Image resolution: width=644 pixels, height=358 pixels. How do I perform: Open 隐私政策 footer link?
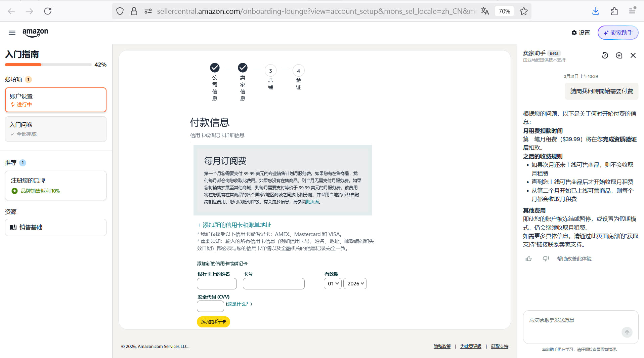(442, 346)
